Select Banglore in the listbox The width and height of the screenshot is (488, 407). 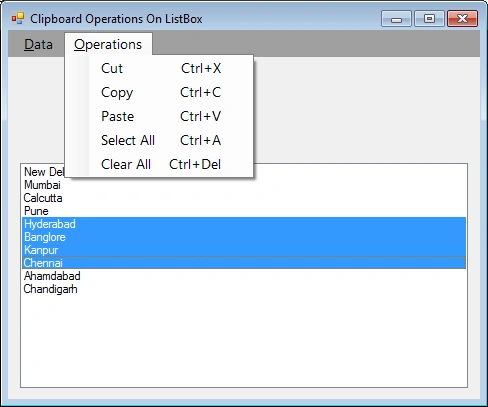pyautogui.click(x=244, y=237)
